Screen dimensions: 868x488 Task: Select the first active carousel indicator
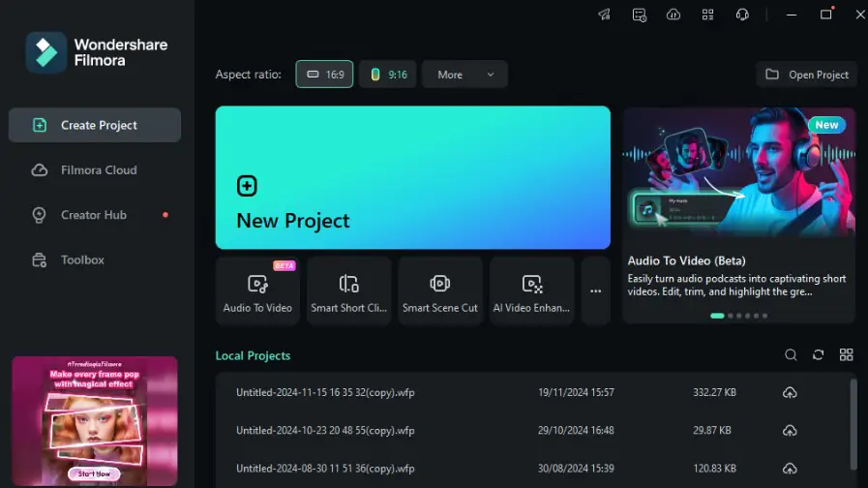pos(717,316)
